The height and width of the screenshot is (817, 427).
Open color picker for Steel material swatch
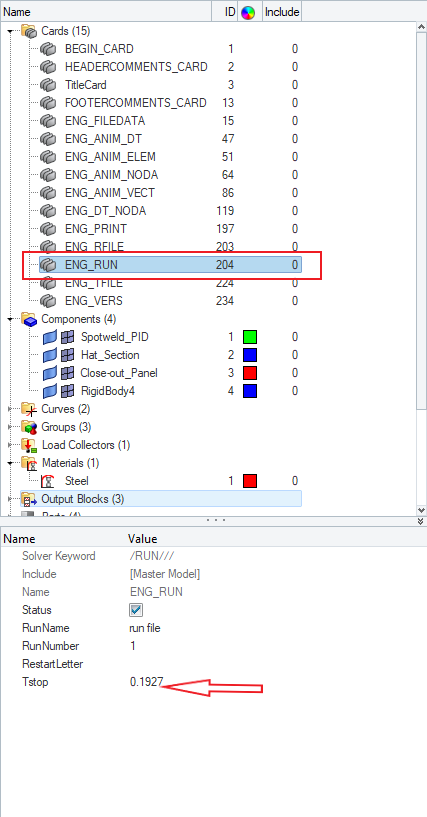250,481
